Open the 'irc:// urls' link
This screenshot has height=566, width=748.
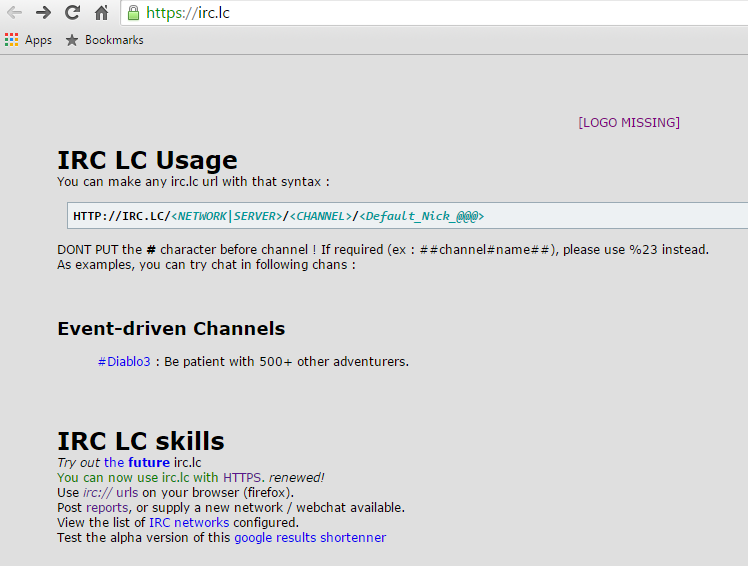coord(111,493)
